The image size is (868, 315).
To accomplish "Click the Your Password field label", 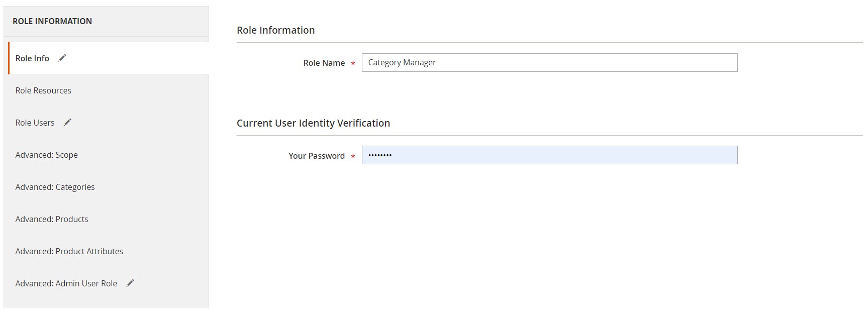I will point(317,156).
